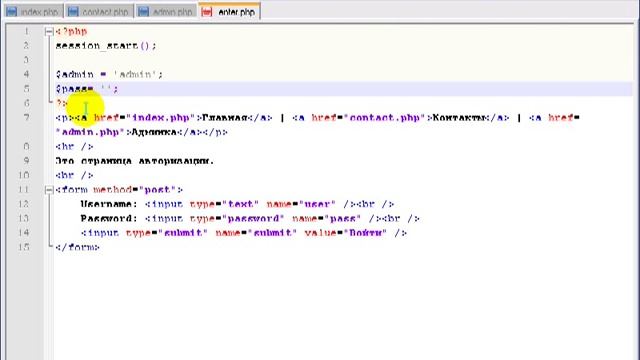The width and height of the screenshot is (640, 360).
Task: Click line number 7 in the margin
Action: [26, 118]
